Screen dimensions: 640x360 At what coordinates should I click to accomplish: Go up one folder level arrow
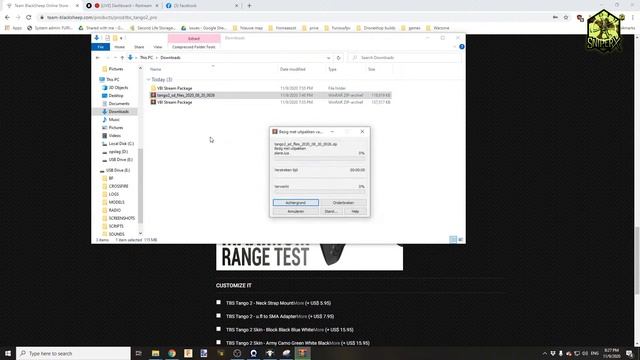(x=122, y=58)
